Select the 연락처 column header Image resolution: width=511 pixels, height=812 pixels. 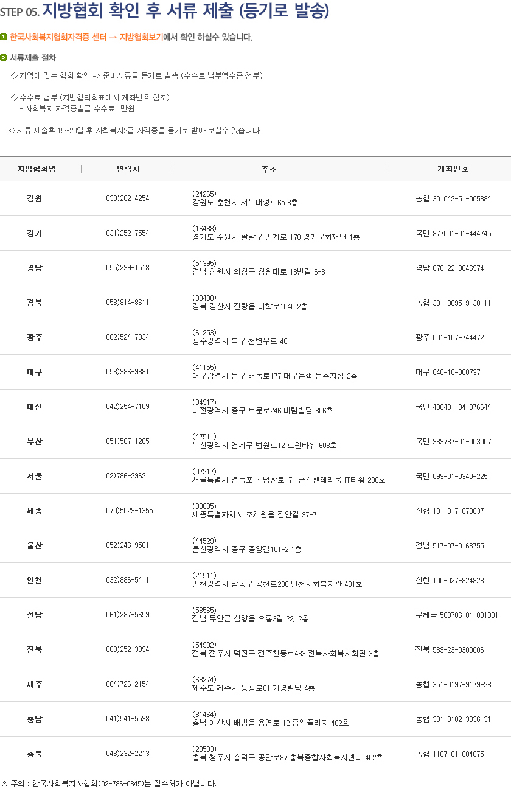(x=128, y=169)
